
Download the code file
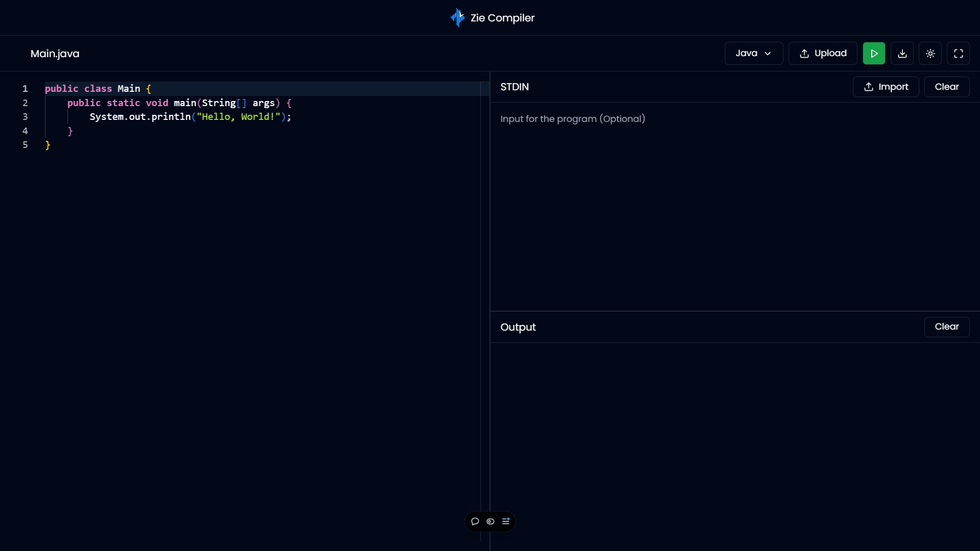pos(902,54)
